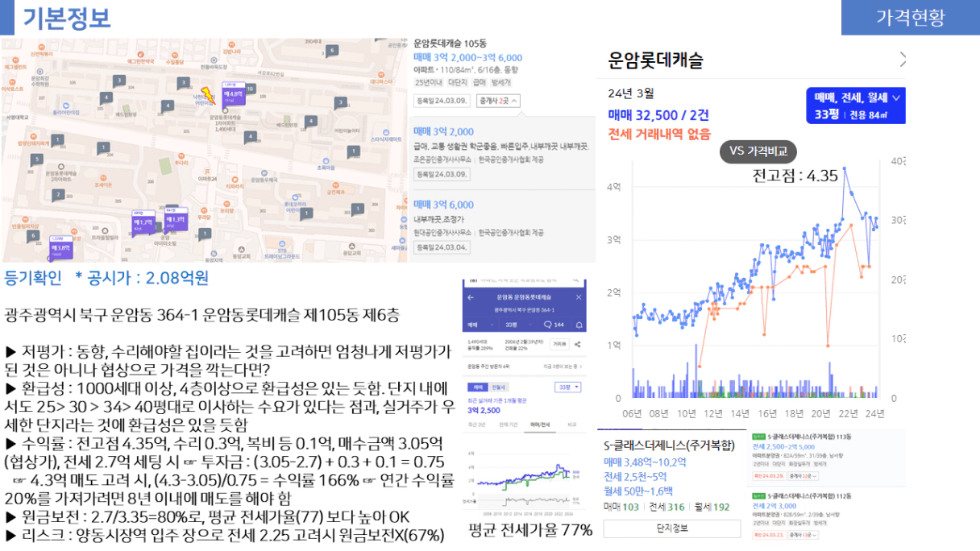The image size is (980, 551).
Task: Open the outlined 33평 size selector dropdown
Action: coord(568,387)
